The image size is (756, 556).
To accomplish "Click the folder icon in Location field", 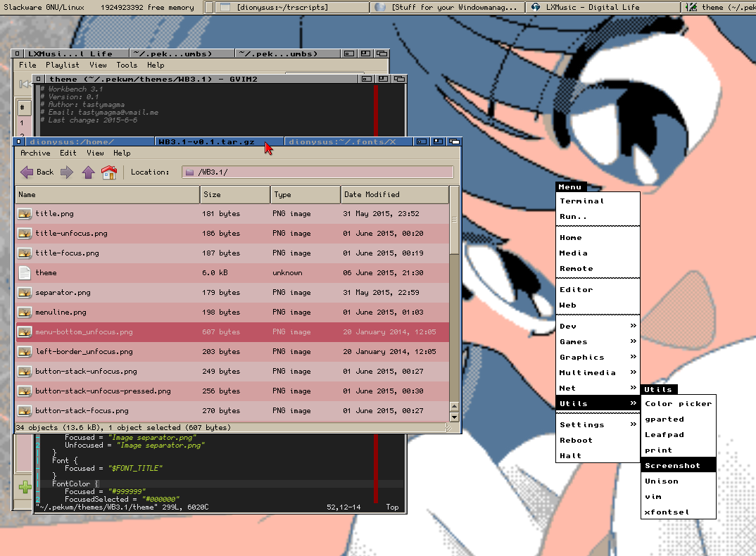I will 189,172.
